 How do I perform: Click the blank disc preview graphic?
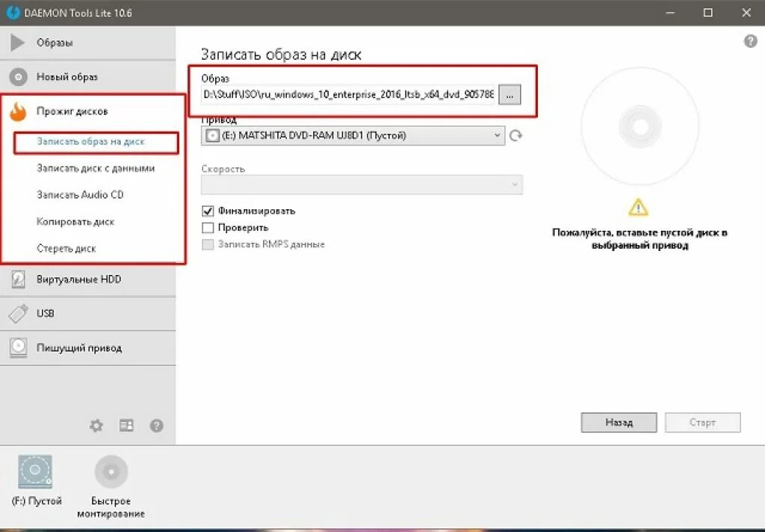pos(640,126)
